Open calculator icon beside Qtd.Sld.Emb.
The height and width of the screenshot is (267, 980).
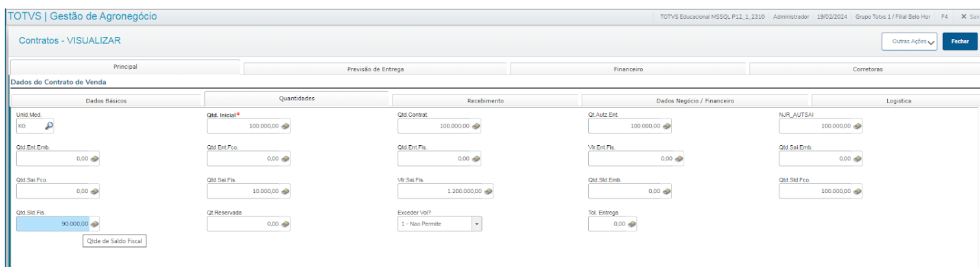coord(666,191)
